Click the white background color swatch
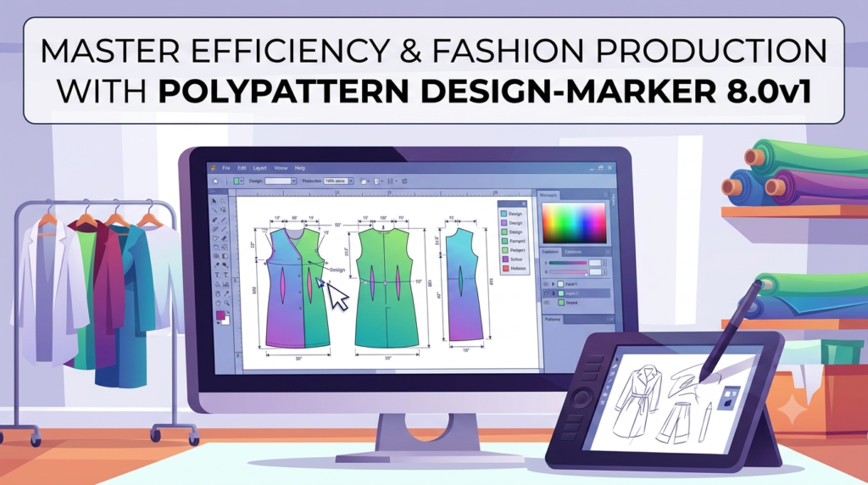This screenshot has height=485, width=868. [226, 321]
